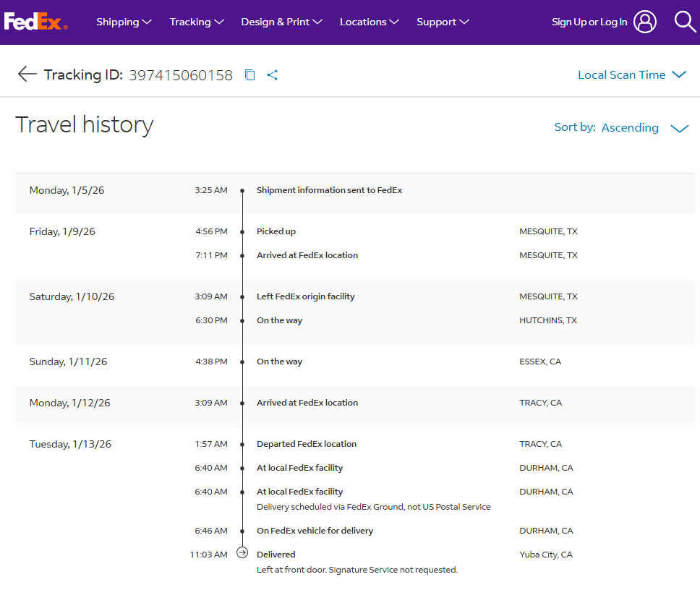The width and height of the screenshot is (700, 590).
Task: Click the Travel history heading
Action: tap(85, 124)
